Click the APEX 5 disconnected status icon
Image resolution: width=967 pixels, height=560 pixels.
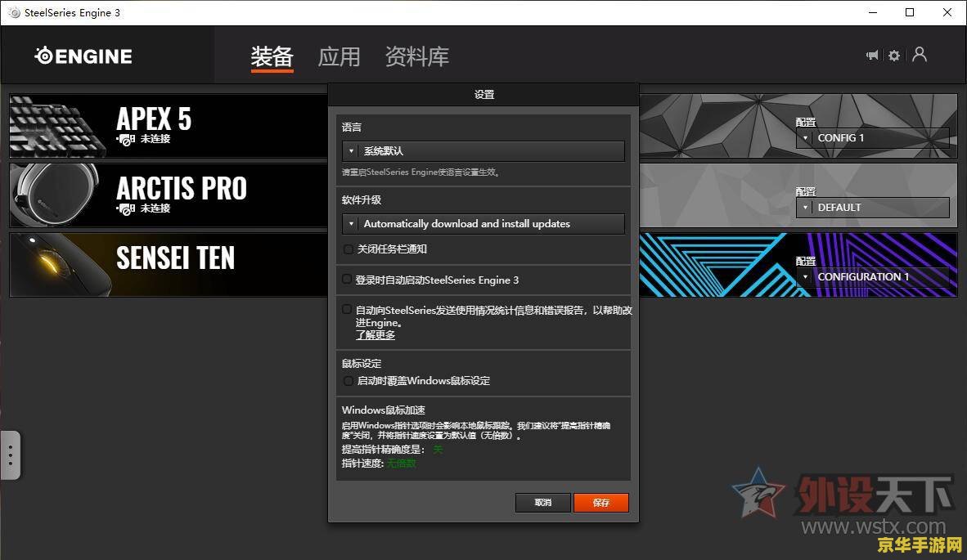(x=126, y=140)
